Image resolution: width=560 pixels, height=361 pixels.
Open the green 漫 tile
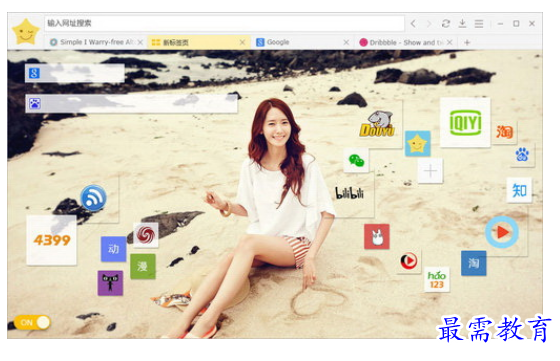[x=142, y=266]
